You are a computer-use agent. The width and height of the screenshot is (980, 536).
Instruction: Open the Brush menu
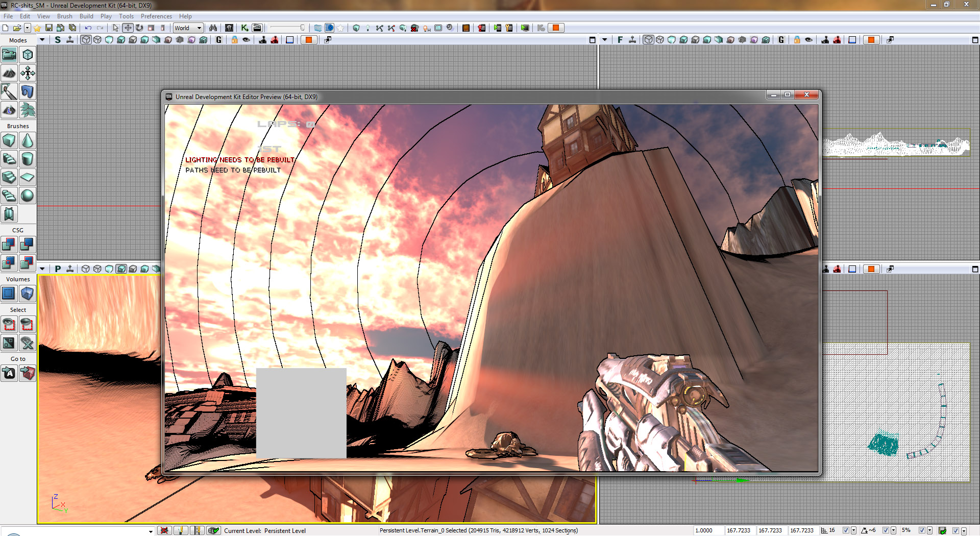(65, 16)
